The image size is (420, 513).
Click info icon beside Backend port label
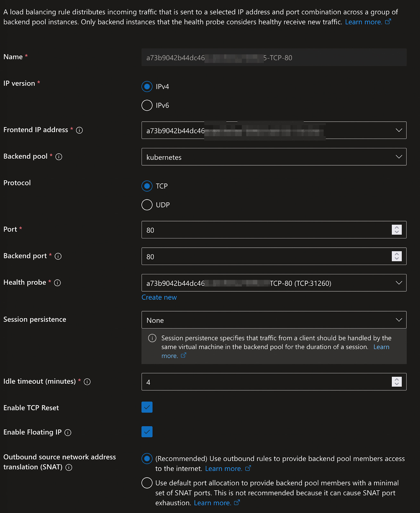pos(58,256)
